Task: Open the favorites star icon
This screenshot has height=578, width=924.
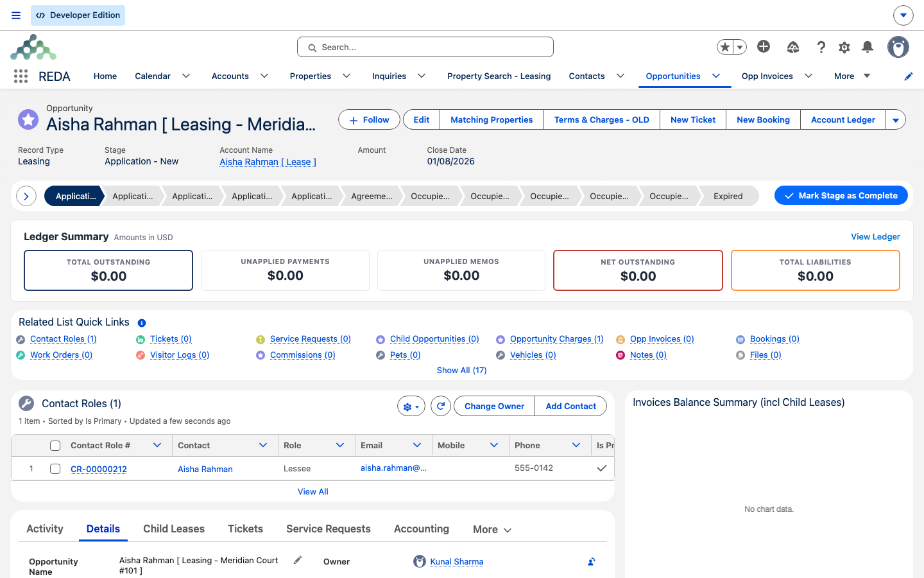Action: pos(725,47)
